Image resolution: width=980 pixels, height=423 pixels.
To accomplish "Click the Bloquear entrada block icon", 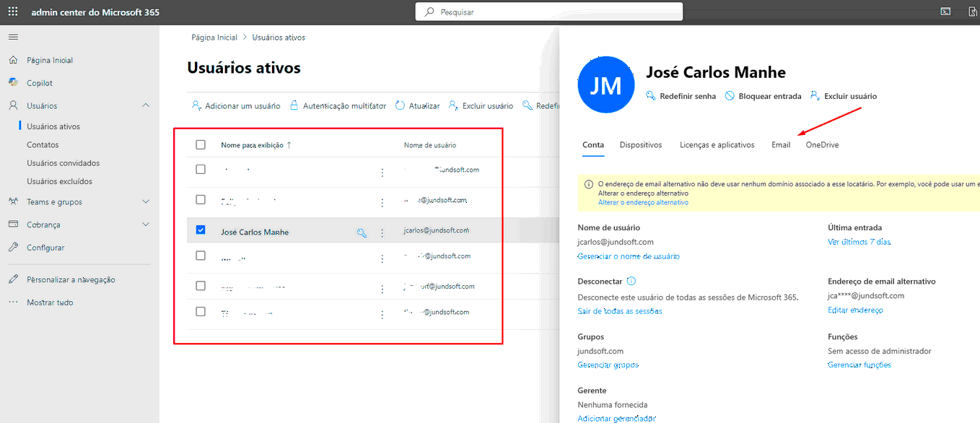I will pos(730,96).
